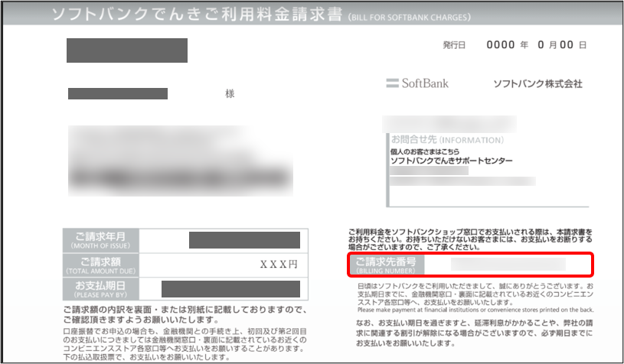Click the 日頃はソフトバンクをご利用いただきまして paragraph
624x364 pixels.
475,294
